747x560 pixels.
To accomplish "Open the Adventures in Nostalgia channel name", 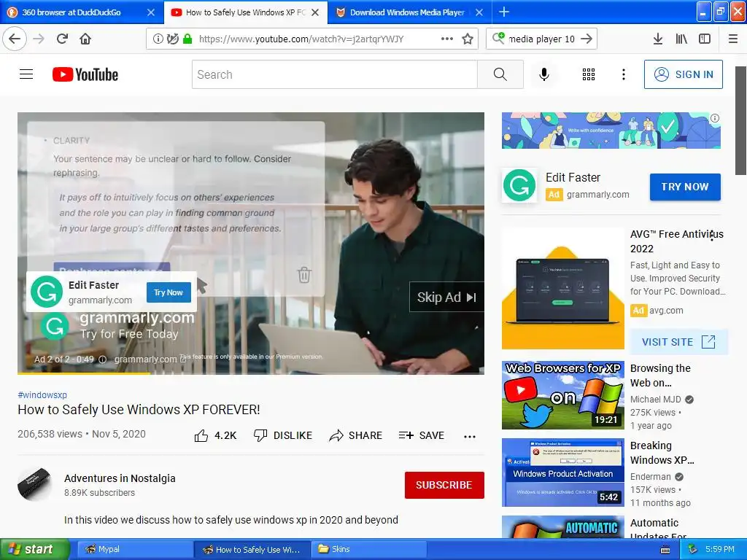I will click(120, 478).
